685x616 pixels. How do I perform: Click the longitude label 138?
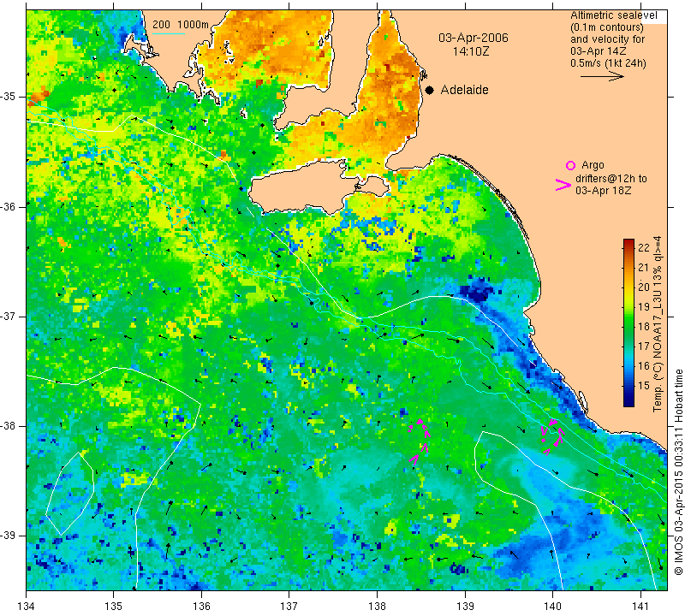point(377,606)
